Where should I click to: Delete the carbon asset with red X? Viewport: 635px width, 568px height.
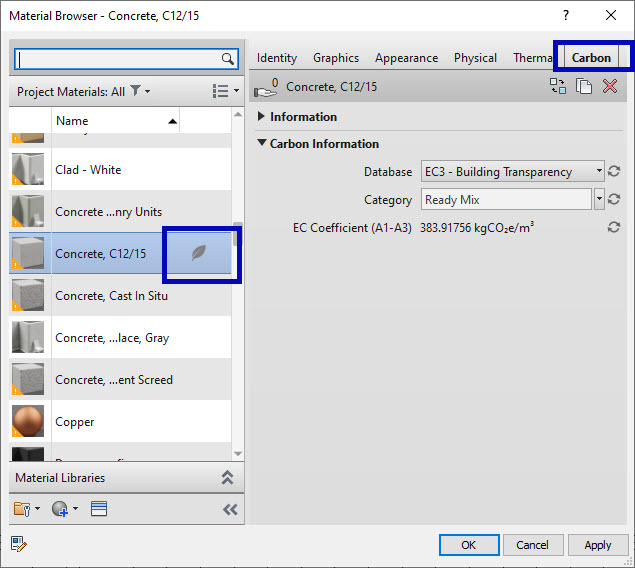[x=609, y=86]
